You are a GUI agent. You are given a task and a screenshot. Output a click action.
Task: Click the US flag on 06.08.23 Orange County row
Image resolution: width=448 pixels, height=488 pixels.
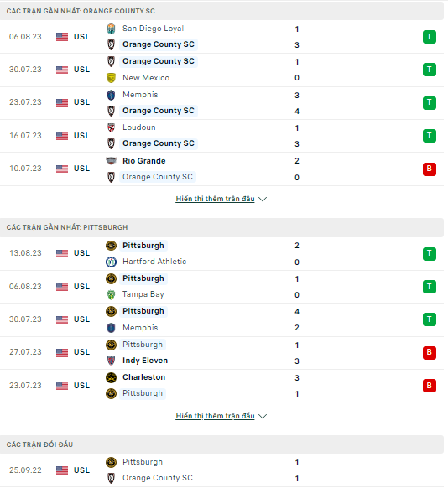click(62, 37)
